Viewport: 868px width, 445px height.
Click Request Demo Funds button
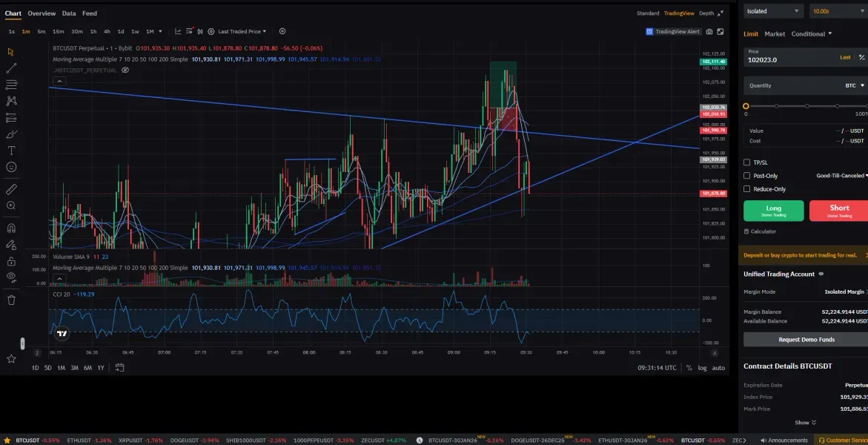806,340
